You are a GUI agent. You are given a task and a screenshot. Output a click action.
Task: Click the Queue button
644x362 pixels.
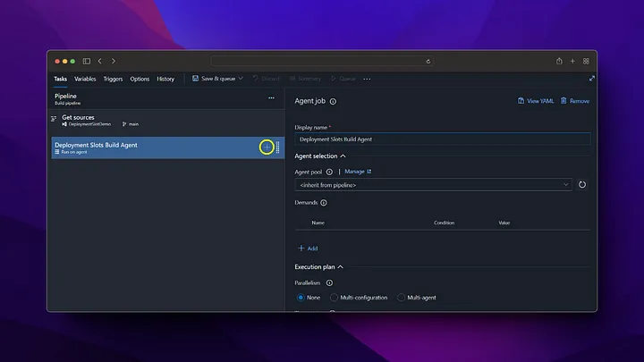pos(343,79)
